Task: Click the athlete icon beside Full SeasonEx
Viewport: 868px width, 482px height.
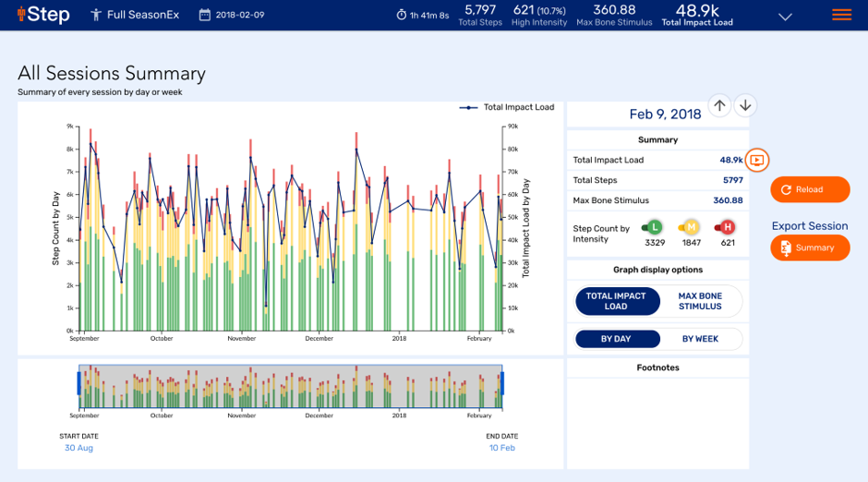Action: tap(96, 15)
